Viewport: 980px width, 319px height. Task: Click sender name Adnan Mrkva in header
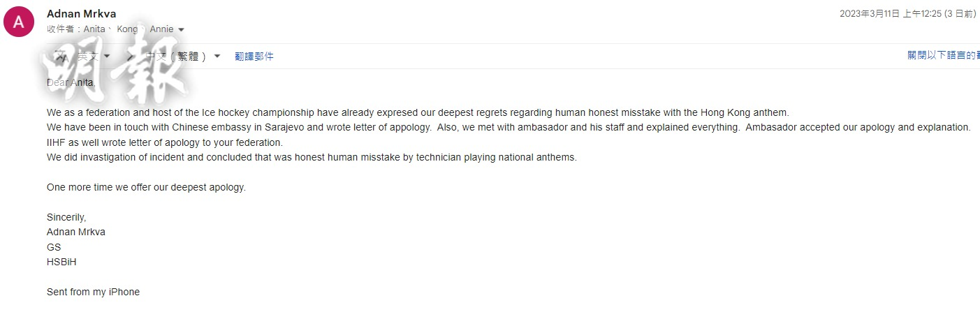[81, 14]
